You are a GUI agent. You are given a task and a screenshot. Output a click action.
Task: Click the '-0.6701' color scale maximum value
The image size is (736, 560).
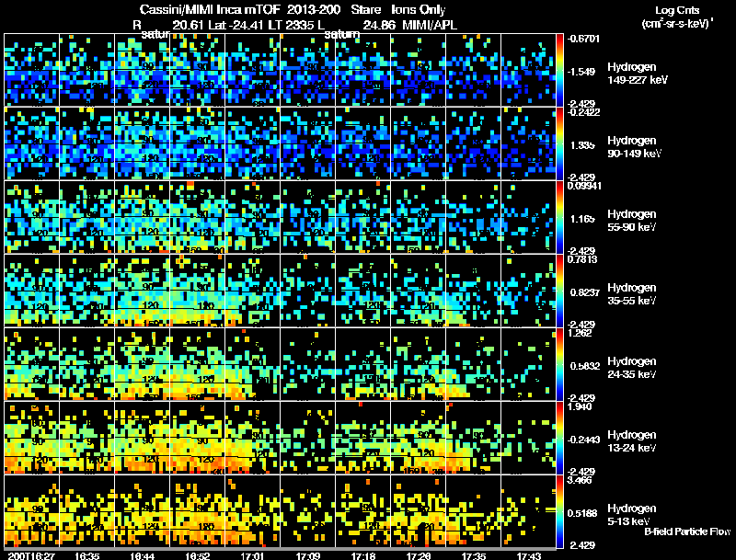583,39
